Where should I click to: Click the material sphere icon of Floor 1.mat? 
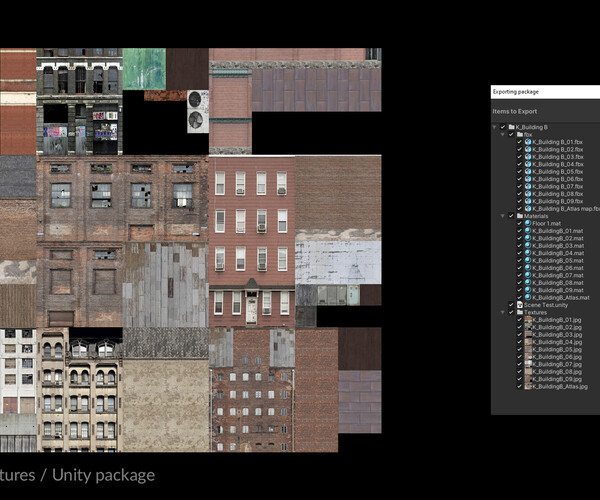(528, 223)
